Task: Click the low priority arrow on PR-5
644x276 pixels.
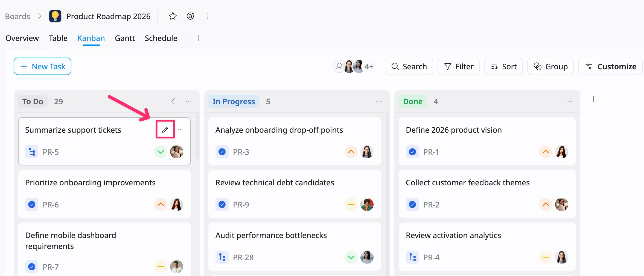Action: 161,152
